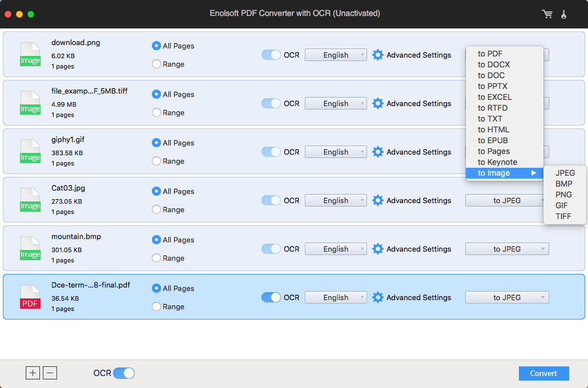Image resolution: width=588 pixels, height=388 pixels.
Task: Open English language dropdown for mountain.bmp
Action: (336, 249)
